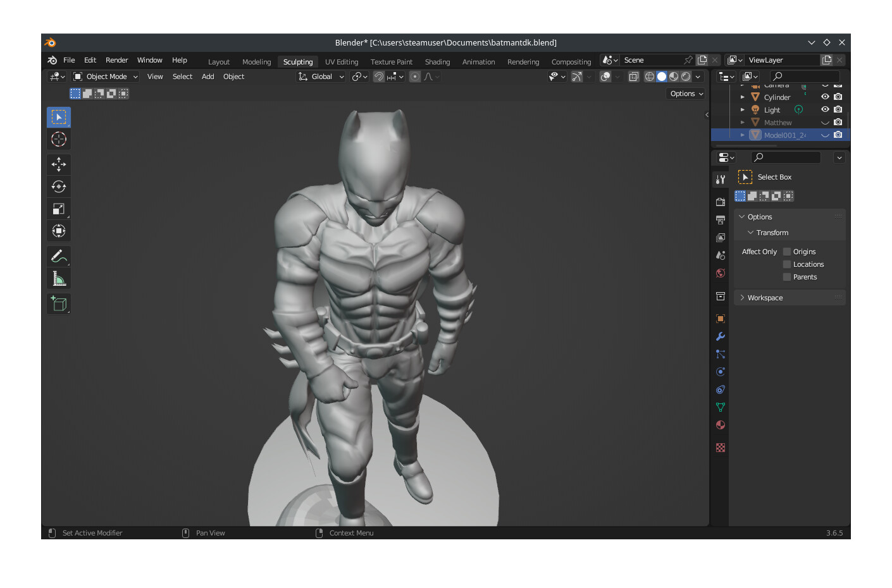Open the Texture properties checker tab

coord(721,448)
